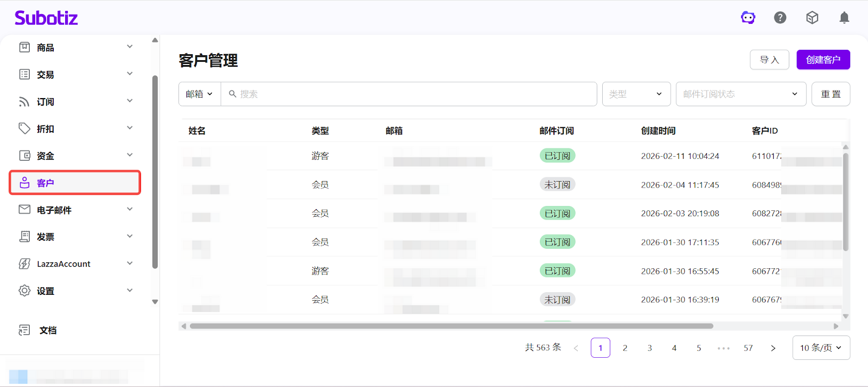Open the chatbot assistant icon in header
The image size is (868, 387).
(x=748, y=18)
